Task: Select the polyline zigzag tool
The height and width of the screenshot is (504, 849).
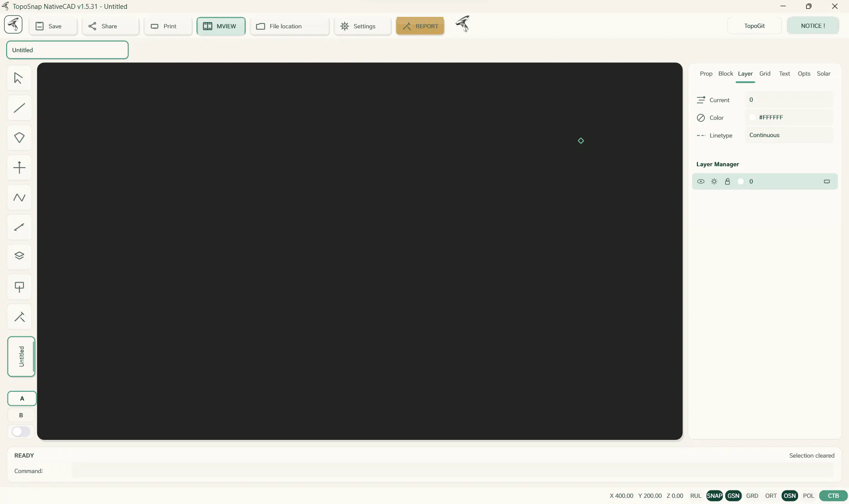Action: (x=19, y=198)
